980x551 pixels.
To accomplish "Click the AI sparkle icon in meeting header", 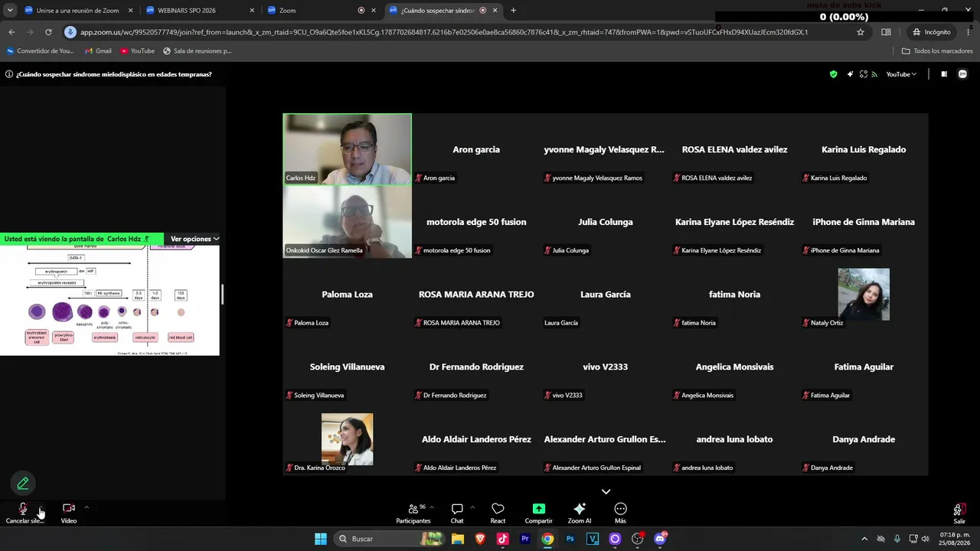I will point(850,74).
